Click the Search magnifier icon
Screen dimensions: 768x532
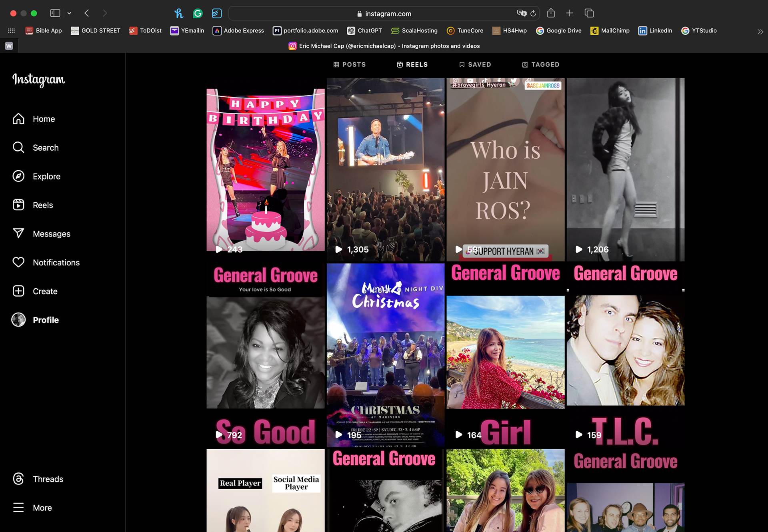coord(18,147)
